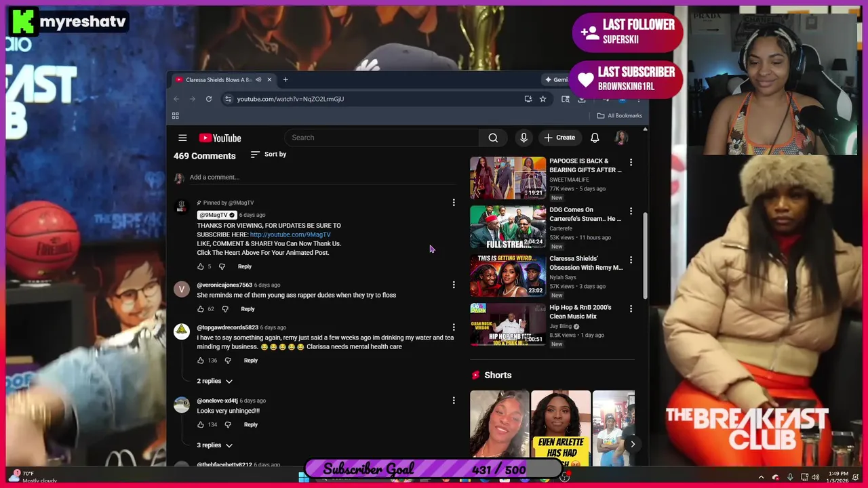
Task: Like veronicajones7563's comment
Action: pyautogui.click(x=200, y=309)
